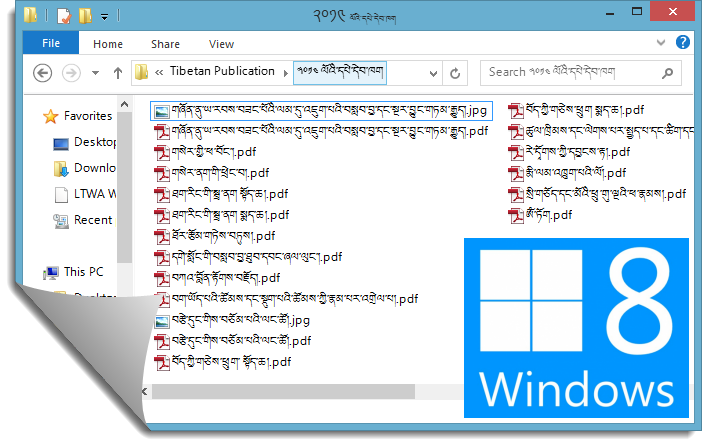Select file བརྩེ་དུང་གིས་བཙེམ་པའི་ཡང་ཚོ།.pdf
702x446 pixels.
pyautogui.click(x=232, y=341)
